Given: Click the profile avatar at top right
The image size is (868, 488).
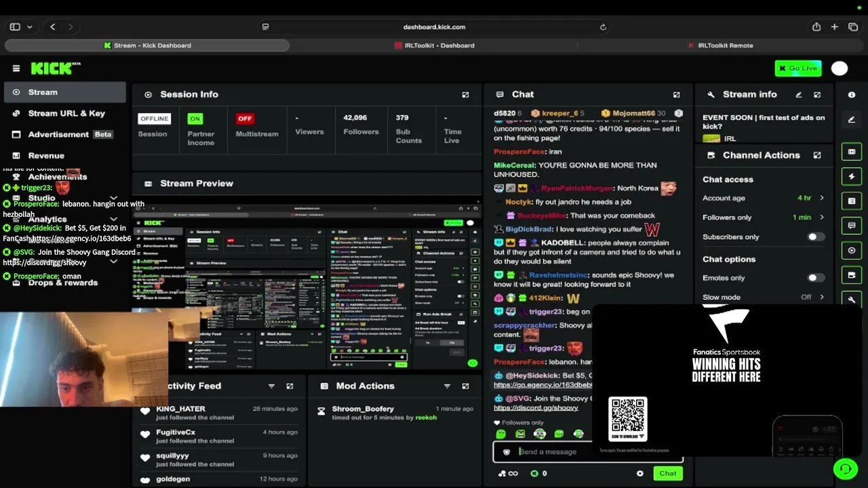Looking at the screenshot, I should [840, 68].
